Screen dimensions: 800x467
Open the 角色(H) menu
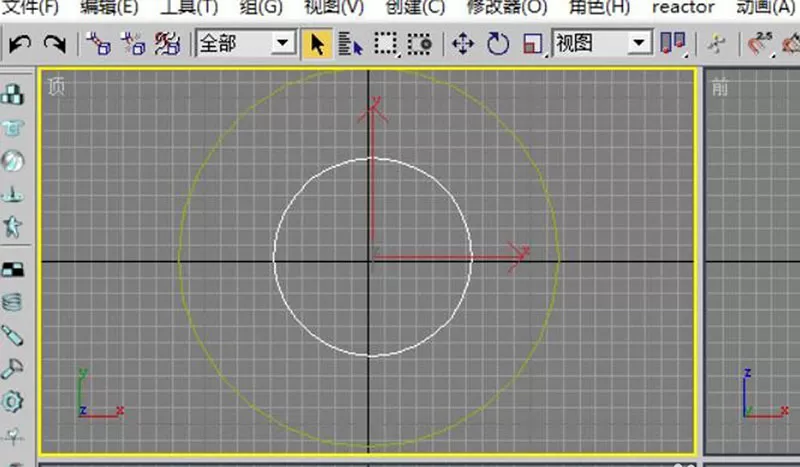pyautogui.click(x=599, y=7)
